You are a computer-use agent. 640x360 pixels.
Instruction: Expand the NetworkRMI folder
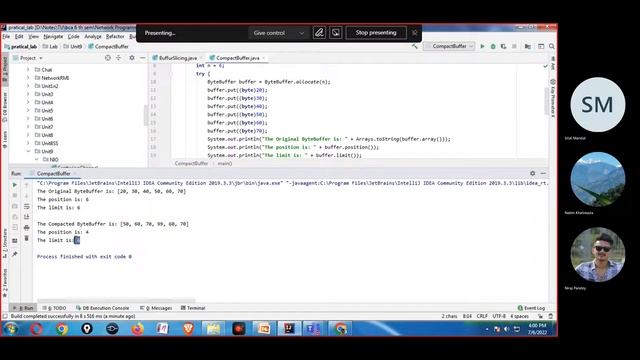[28, 78]
